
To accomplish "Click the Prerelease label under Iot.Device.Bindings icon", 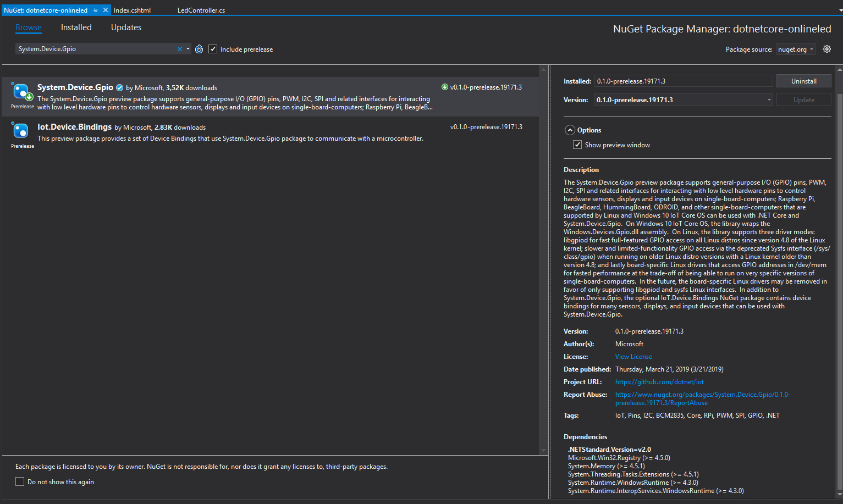I will click(x=23, y=146).
